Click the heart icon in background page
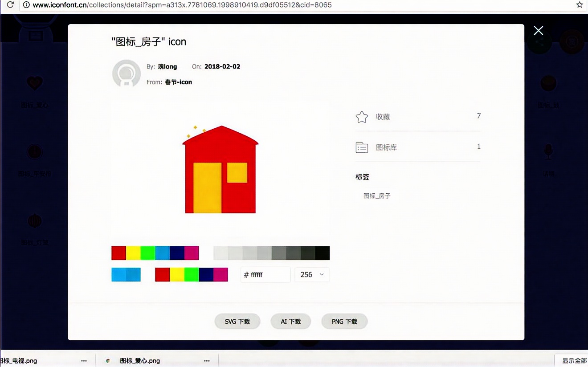This screenshot has width=588, height=367. click(x=35, y=83)
